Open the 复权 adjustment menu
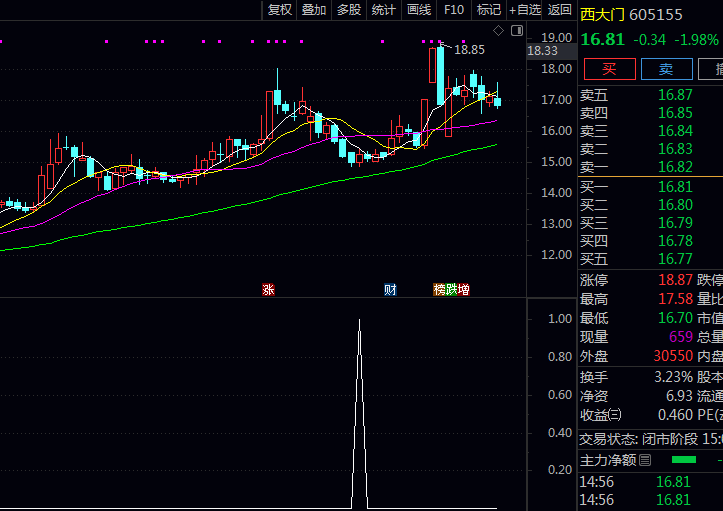 pos(280,10)
